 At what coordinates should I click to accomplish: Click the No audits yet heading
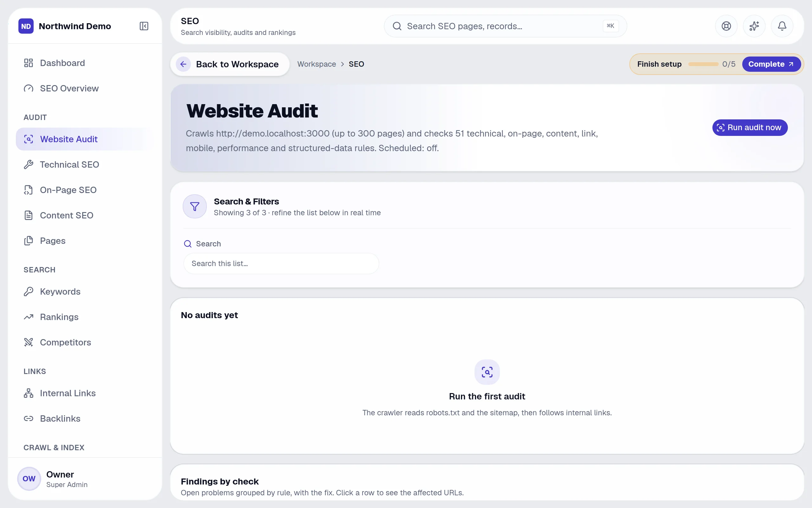pos(209,315)
